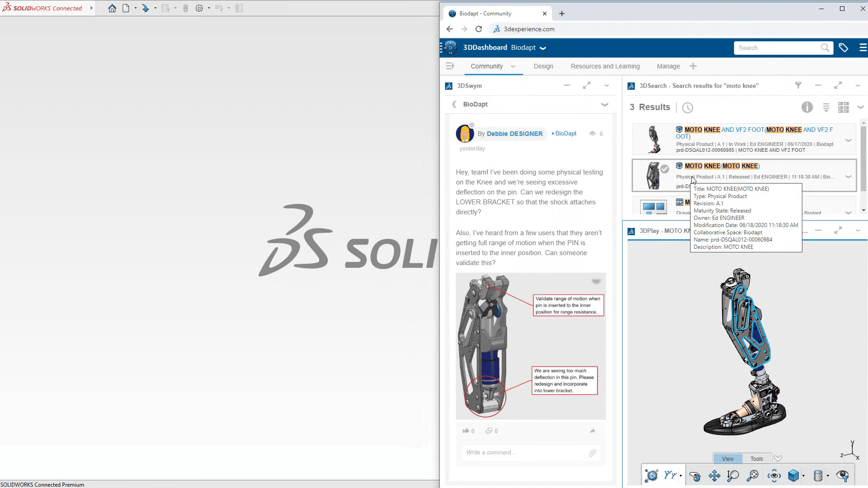This screenshot has width=868, height=488.
Task: Add a new dashboard tab
Action: point(693,66)
